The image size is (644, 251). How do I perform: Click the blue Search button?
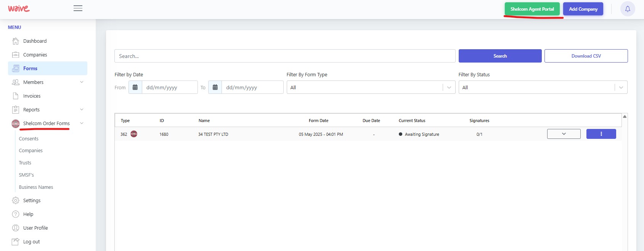[x=500, y=56]
